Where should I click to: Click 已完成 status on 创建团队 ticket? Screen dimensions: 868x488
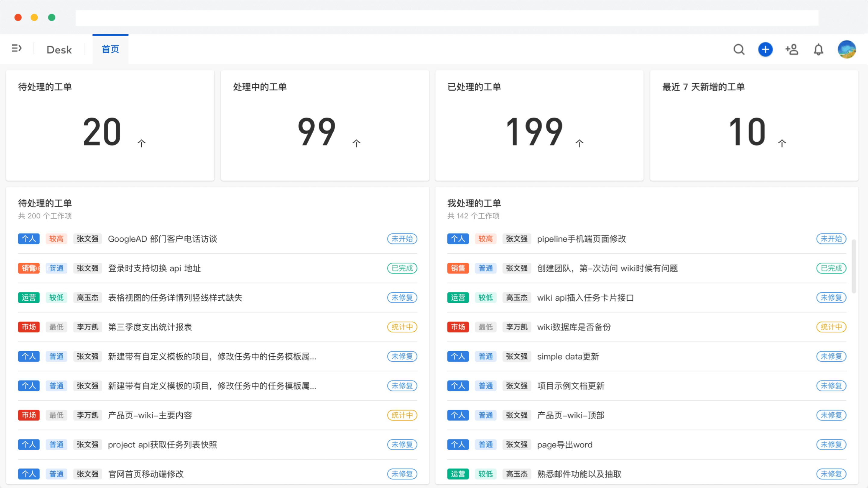tap(831, 268)
